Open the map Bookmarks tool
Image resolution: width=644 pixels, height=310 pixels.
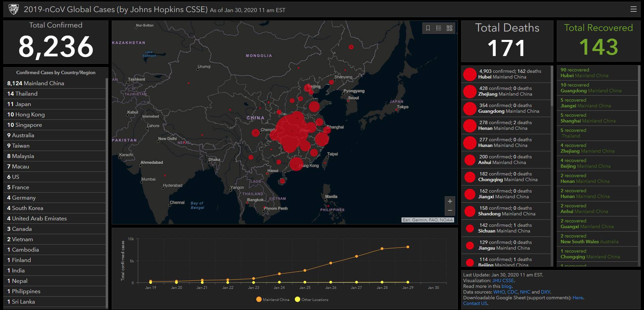[x=428, y=28]
